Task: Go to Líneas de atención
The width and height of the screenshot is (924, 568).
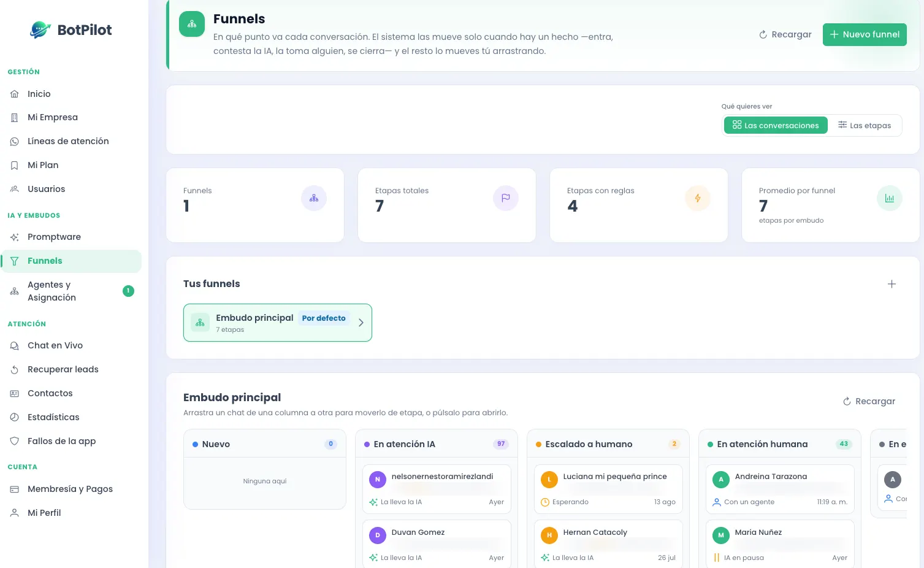Action: pyautogui.click(x=71, y=141)
